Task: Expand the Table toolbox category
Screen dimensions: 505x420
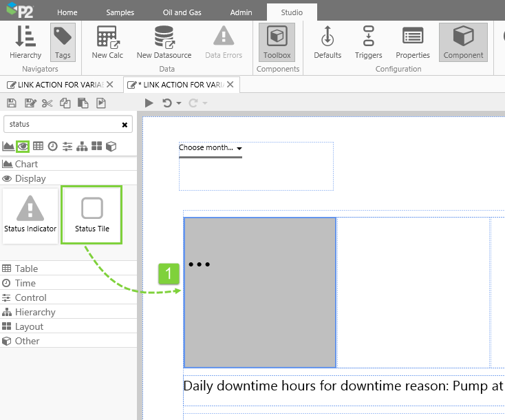Action: click(26, 269)
